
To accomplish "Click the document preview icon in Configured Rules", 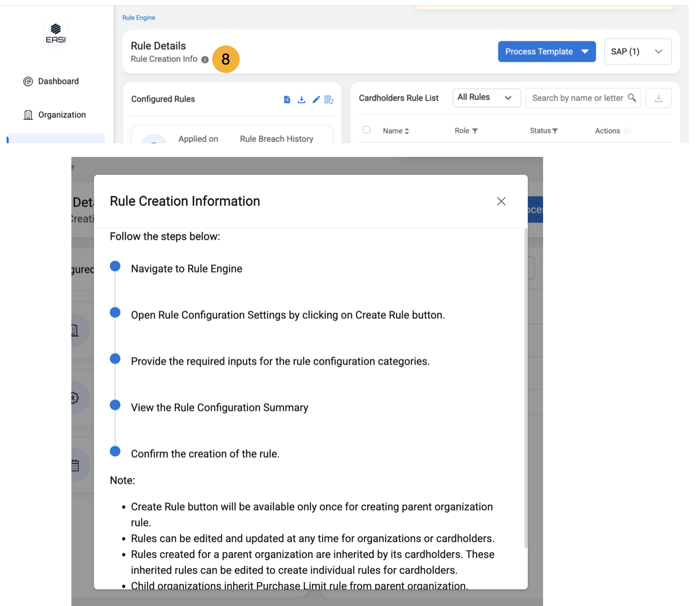I will 287,100.
